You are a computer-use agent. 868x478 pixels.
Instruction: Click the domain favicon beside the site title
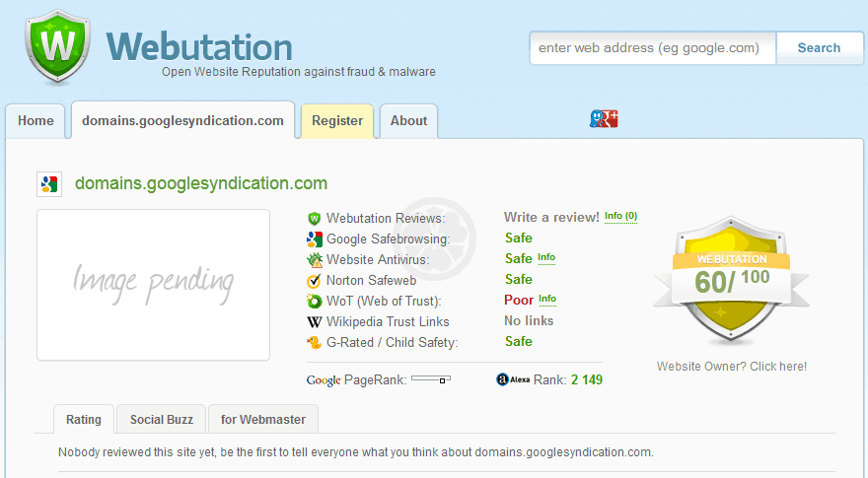(x=49, y=183)
